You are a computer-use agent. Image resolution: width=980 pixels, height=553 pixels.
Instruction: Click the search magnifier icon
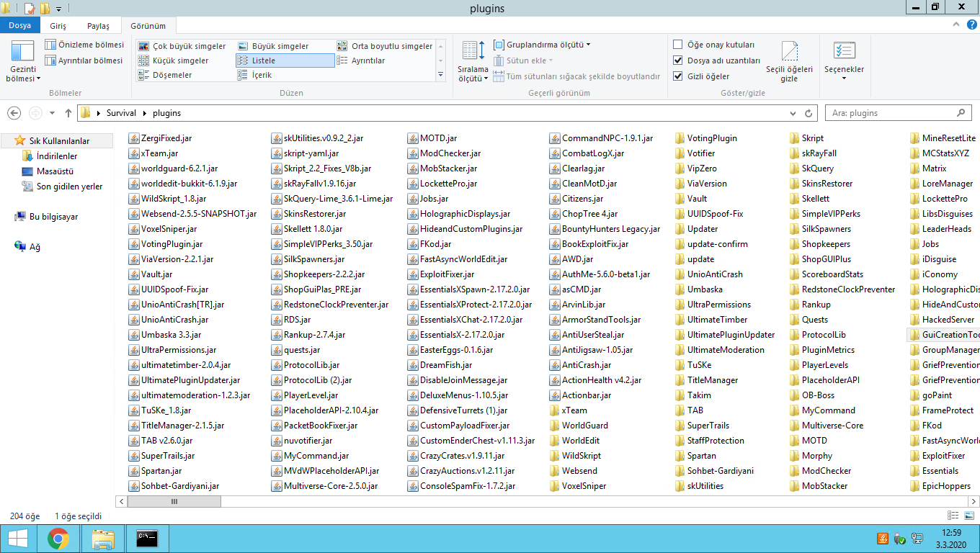tap(961, 113)
